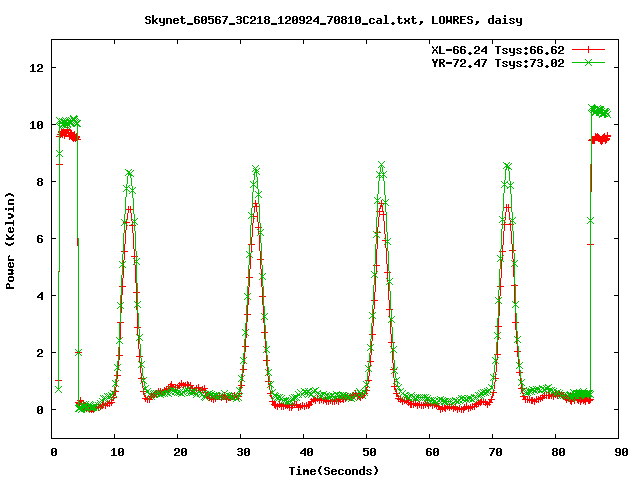Click the y-axis tick label 2
The width and height of the screenshot is (640, 480).
click(x=40, y=353)
